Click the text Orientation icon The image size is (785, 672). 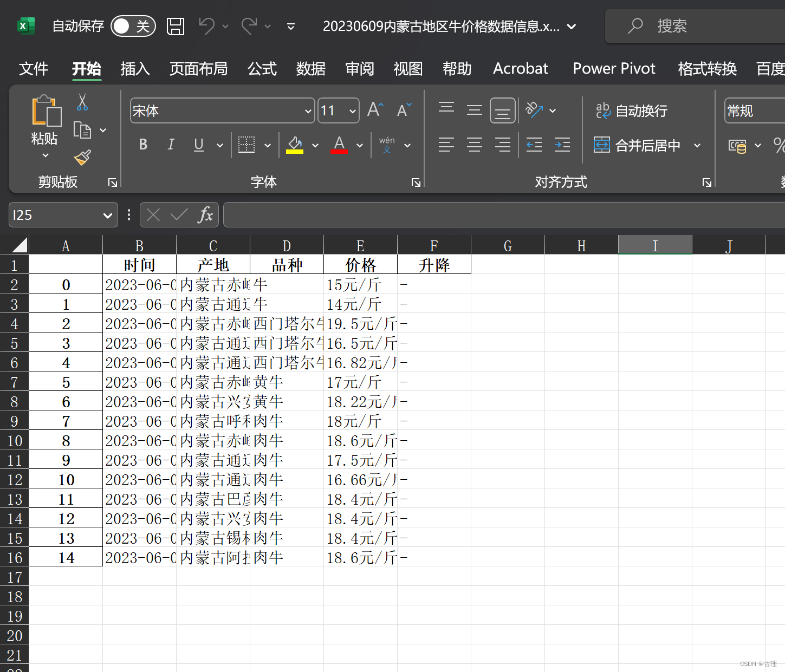coord(535,110)
